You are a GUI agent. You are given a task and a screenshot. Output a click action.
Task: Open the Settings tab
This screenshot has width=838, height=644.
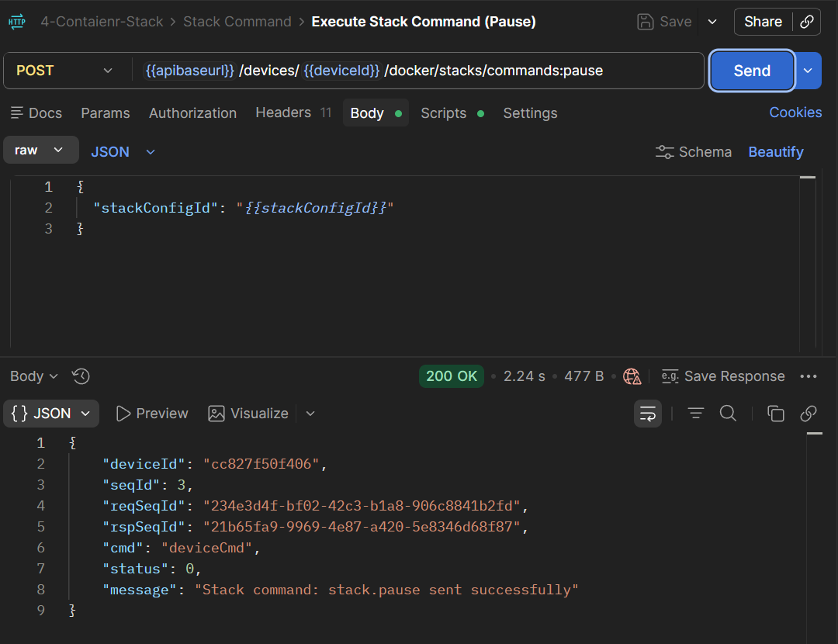coord(530,113)
